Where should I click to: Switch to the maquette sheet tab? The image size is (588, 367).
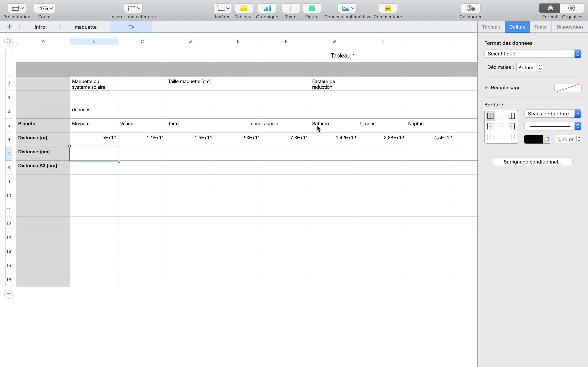pyautogui.click(x=86, y=27)
